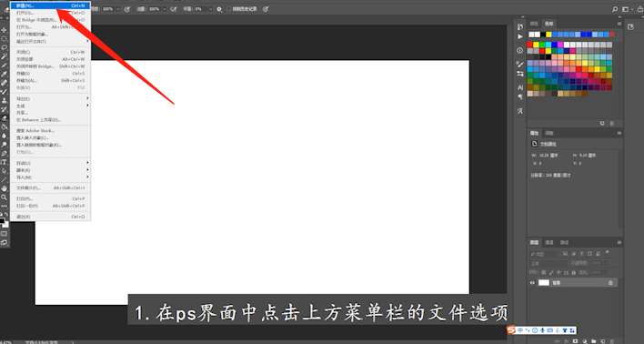Screen dimensions: 644x344
Task: Toggle the Erase to History checkbox
Action: click(x=229, y=8)
